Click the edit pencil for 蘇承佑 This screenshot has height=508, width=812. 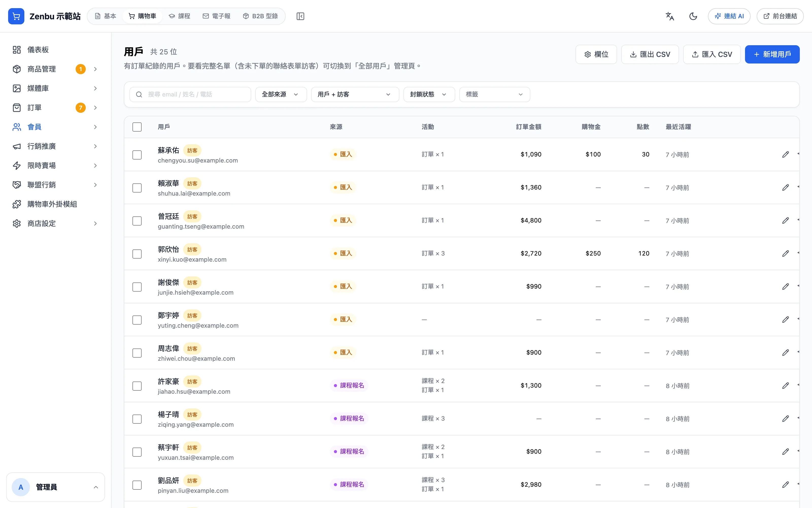(x=786, y=154)
